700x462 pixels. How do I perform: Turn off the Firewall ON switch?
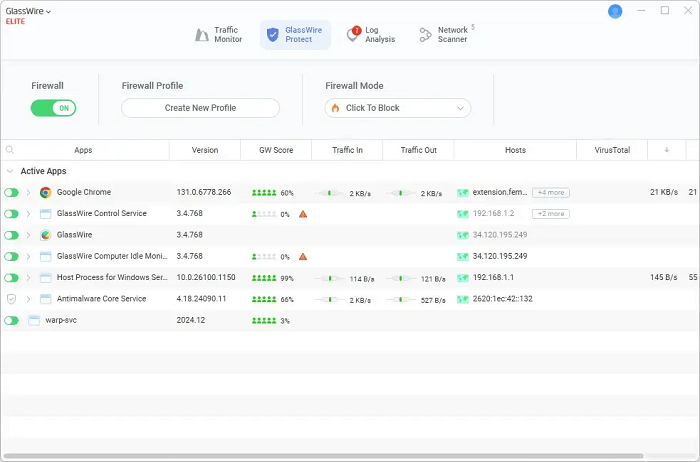click(x=54, y=108)
